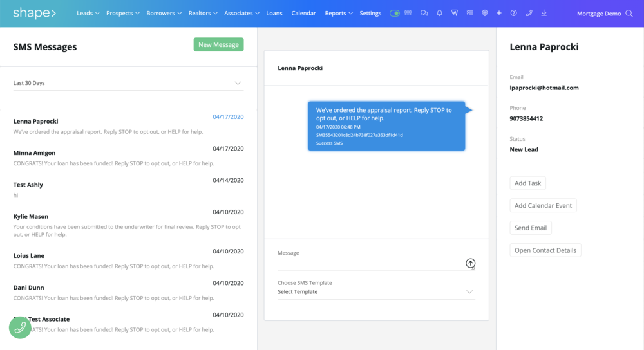Open Minna Amigon conversation

click(x=128, y=158)
